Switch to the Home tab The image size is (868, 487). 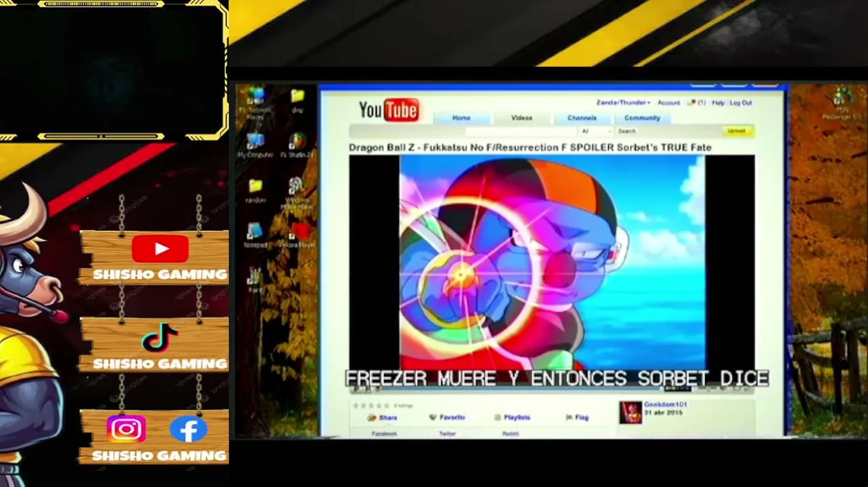(x=461, y=118)
